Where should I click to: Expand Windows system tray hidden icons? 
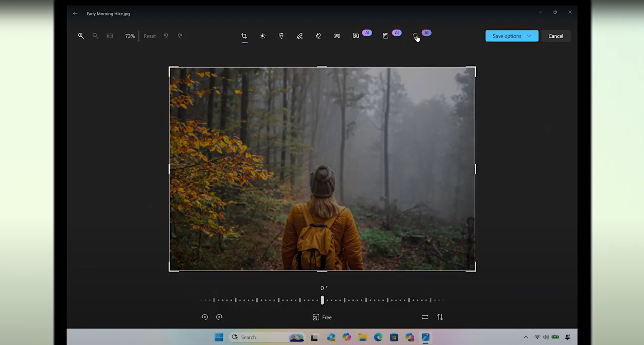pos(526,337)
